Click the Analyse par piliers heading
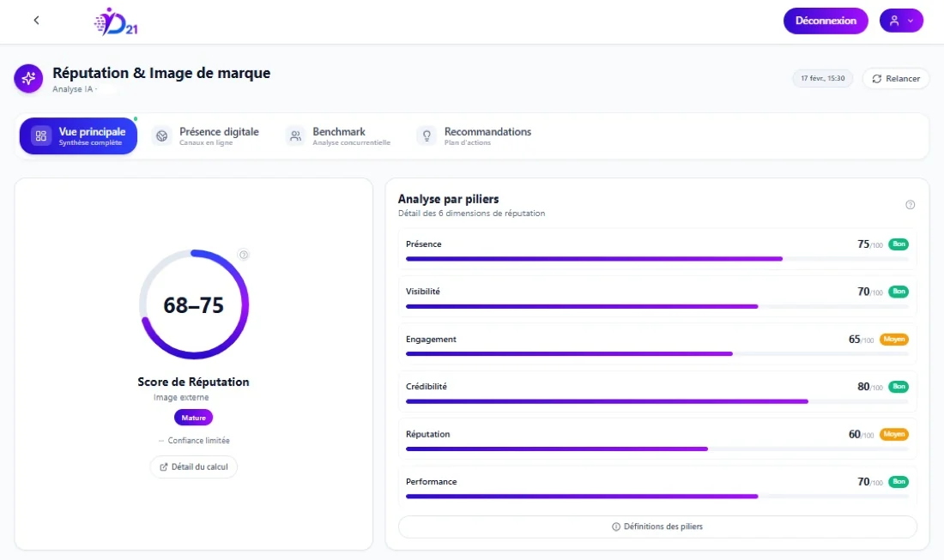 pyautogui.click(x=448, y=199)
